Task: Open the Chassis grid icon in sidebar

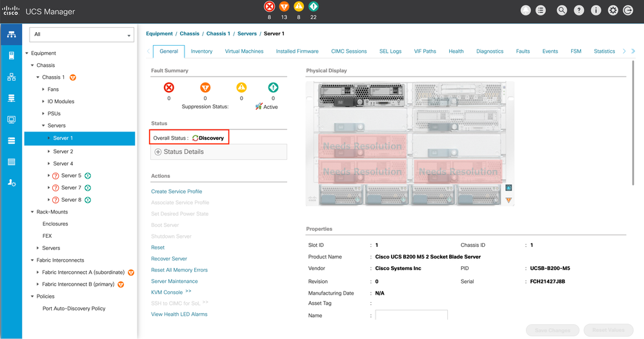Action: coord(11,162)
